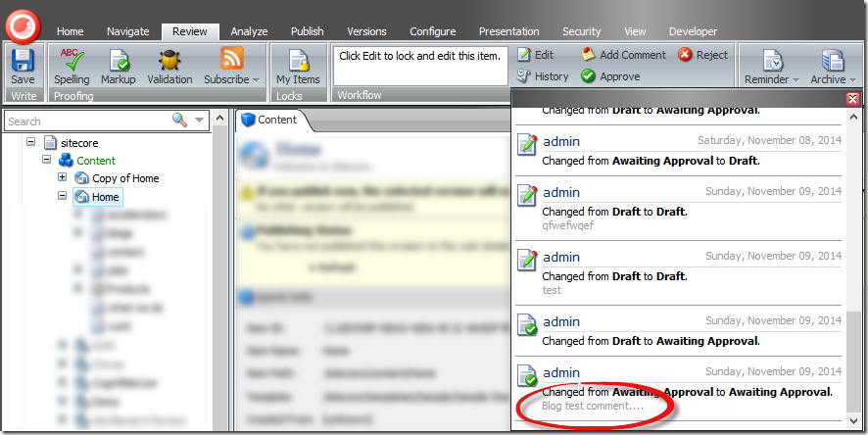
Task: Collapse the Home tree node
Action: pos(63,197)
